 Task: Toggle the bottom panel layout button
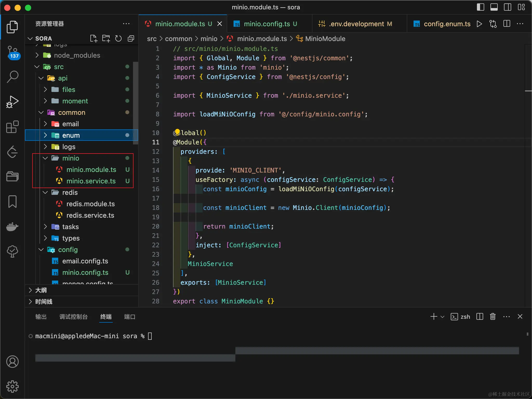[494, 7]
